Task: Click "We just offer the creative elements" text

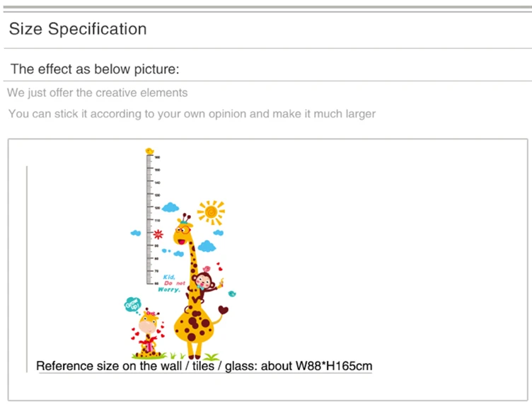Action: [98, 93]
